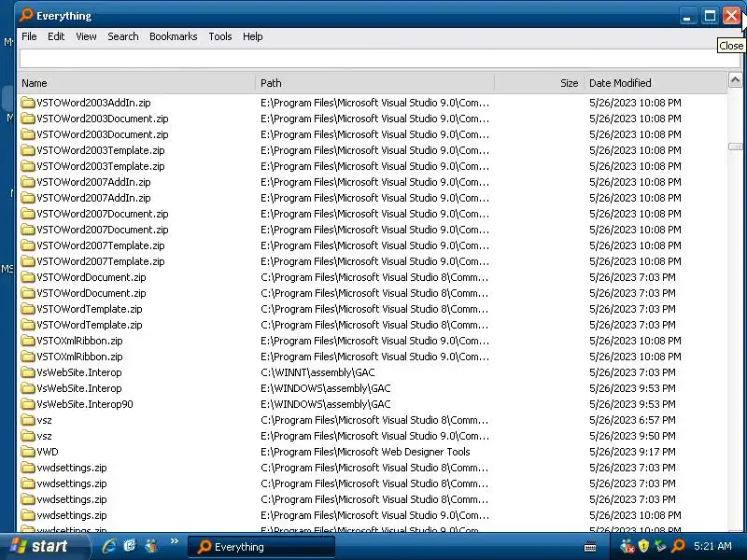Viewport: 747px width, 560px height.
Task: Minimize the Everything window
Action: 686,17
